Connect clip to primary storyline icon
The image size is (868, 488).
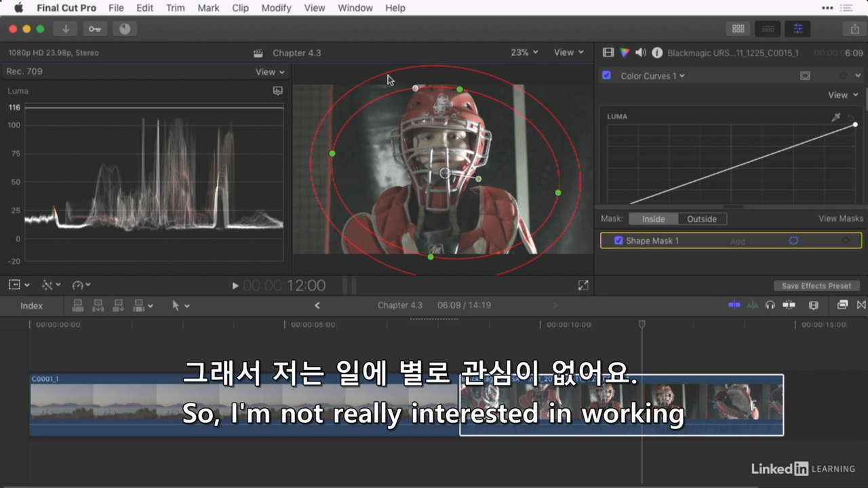tap(78, 306)
